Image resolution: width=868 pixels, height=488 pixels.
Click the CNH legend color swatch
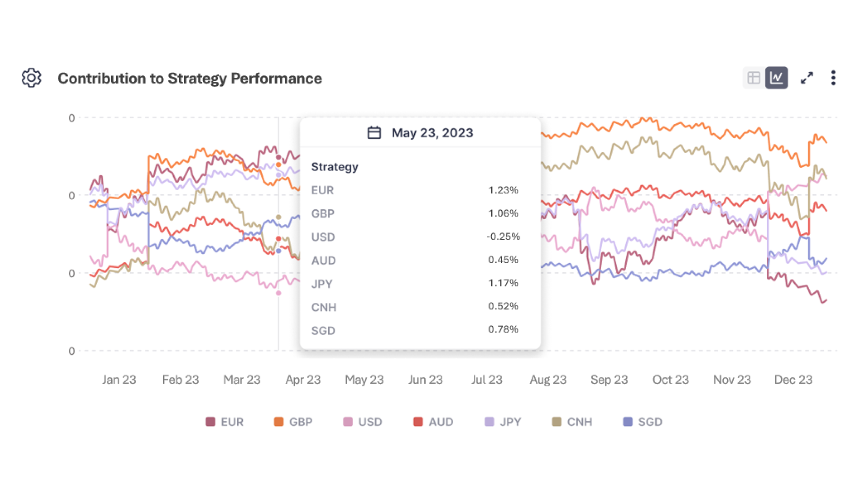(x=557, y=422)
